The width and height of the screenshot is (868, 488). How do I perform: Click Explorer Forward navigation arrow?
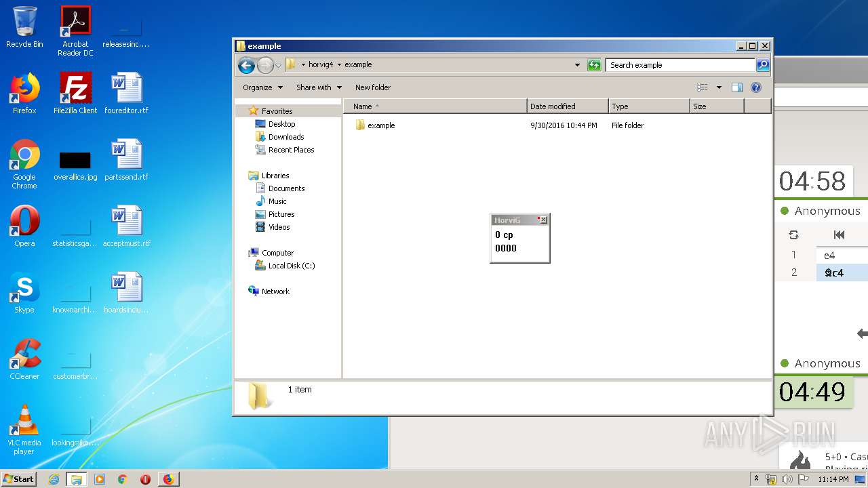(x=264, y=65)
